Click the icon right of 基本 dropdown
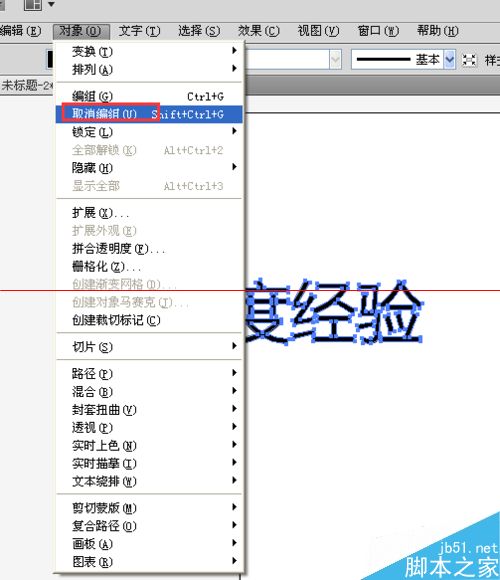 point(469,60)
